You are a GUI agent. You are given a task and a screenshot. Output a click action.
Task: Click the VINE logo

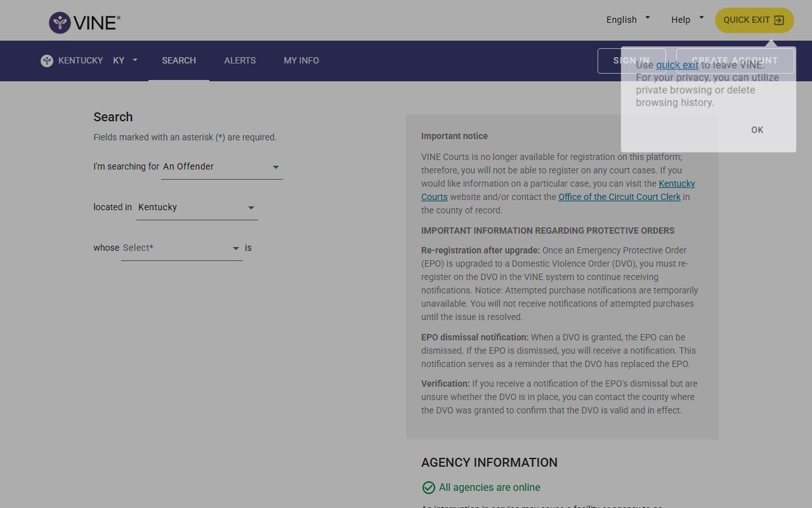pyautogui.click(x=84, y=22)
